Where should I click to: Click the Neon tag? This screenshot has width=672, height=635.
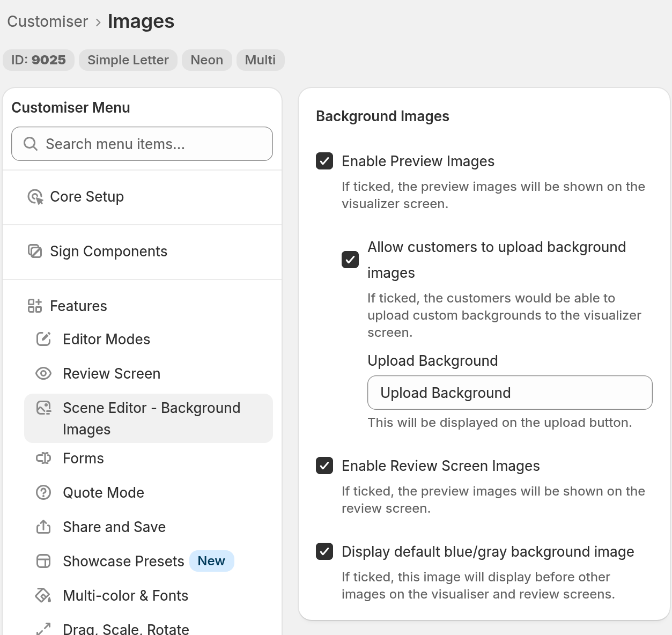(x=207, y=60)
